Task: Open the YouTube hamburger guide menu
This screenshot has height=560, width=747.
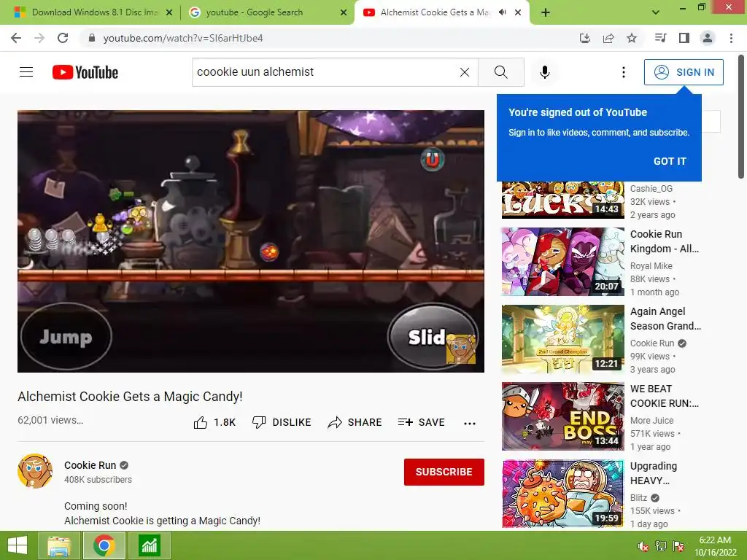Action: coord(26,72)
